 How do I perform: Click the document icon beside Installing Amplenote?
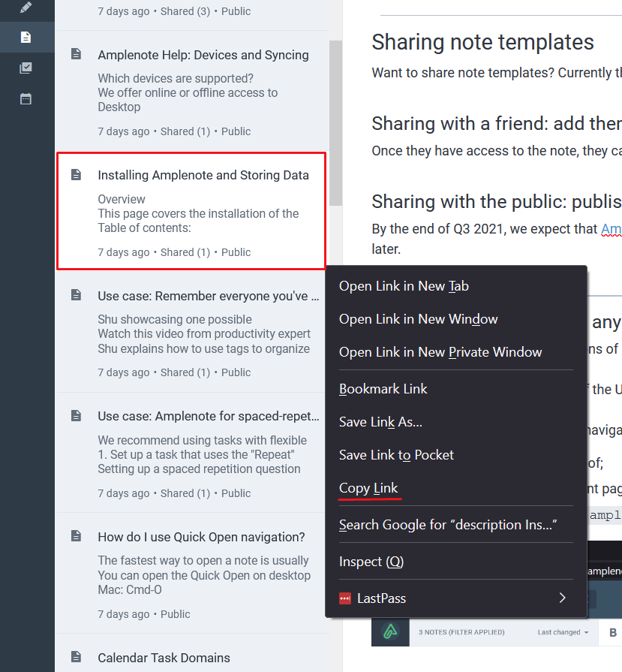77,174
